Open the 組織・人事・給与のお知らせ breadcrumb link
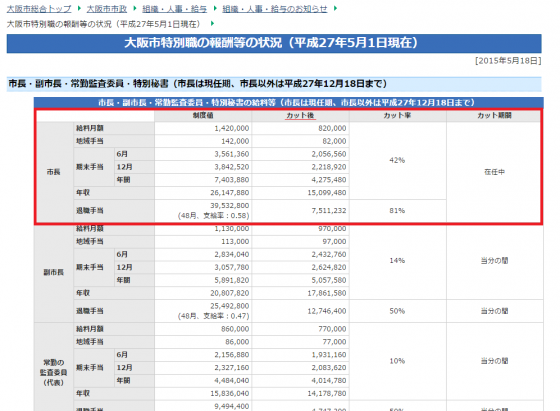 [x=275, y=9]
